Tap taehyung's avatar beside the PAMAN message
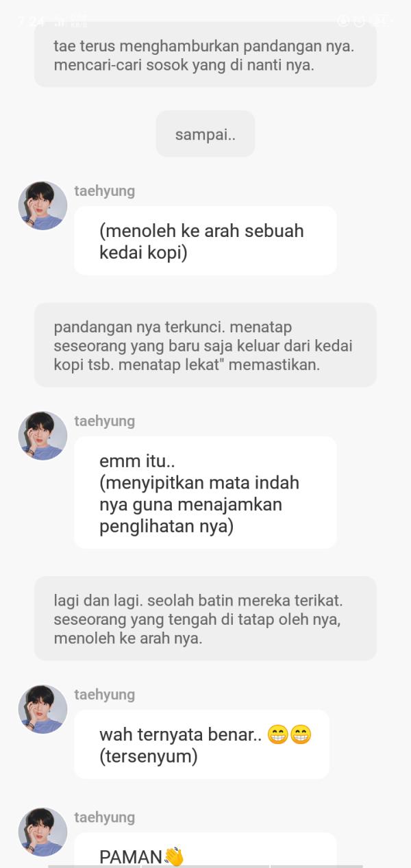 pyautogui.click(x=42, y=832)
